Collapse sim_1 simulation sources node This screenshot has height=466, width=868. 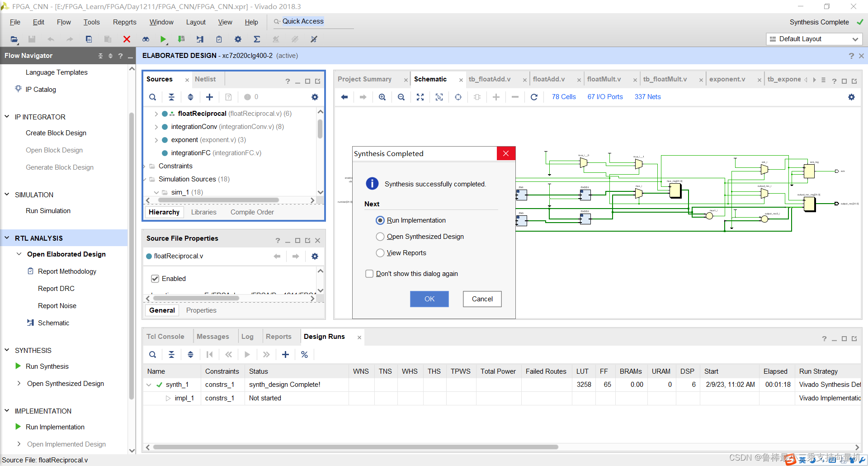pyautogui.click(x=156, y=192)
